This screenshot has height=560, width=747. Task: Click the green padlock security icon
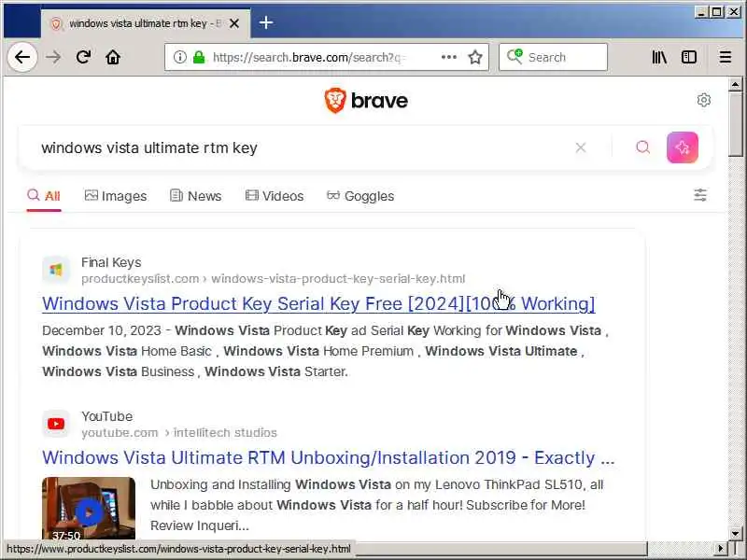[199, 57]
